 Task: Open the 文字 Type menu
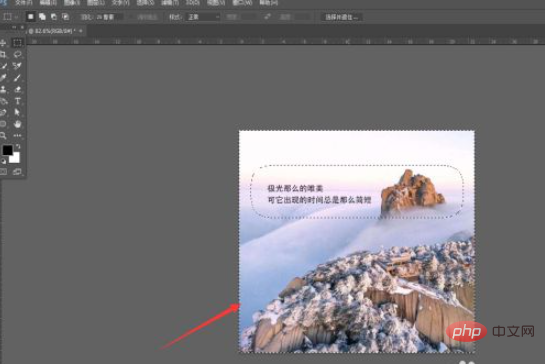(121, 3)
